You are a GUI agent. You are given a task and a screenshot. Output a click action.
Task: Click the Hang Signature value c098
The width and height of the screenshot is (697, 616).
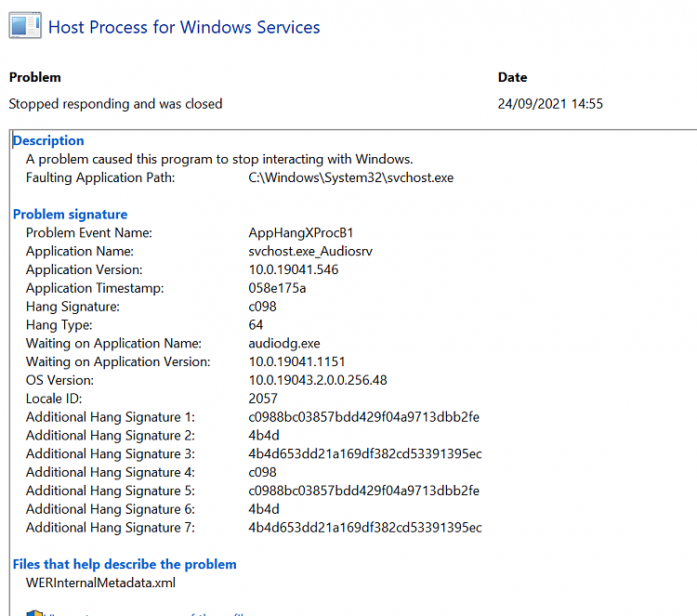click(x=262, y=307)
